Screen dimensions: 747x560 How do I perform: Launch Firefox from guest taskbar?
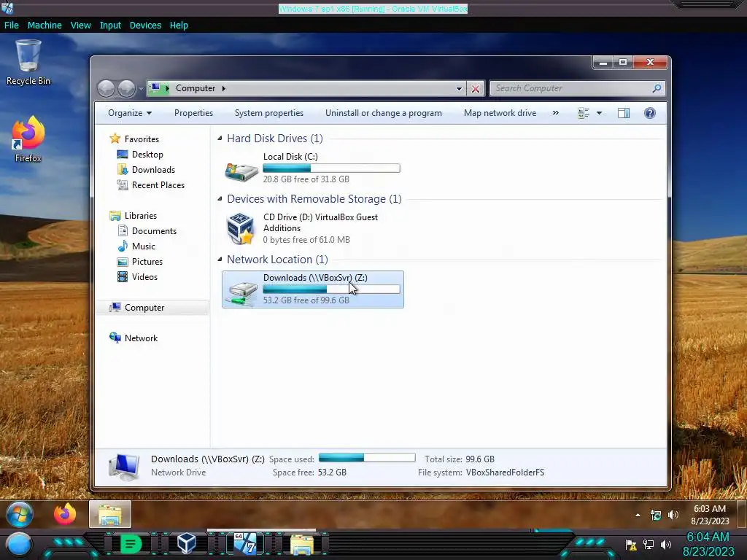coord(65,514)
